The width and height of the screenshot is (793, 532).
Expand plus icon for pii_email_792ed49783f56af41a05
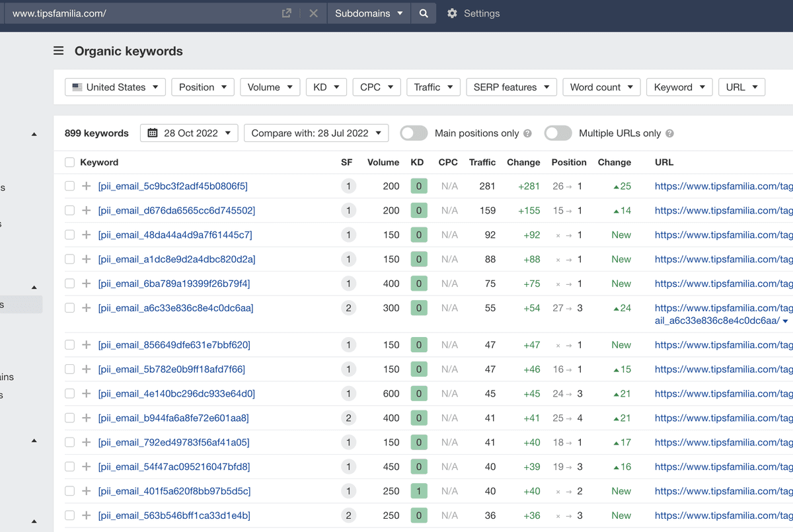[86, 443]
